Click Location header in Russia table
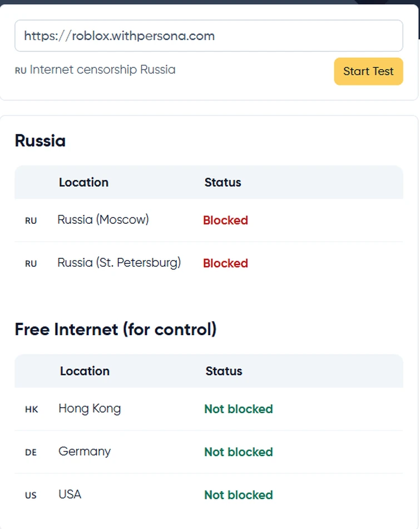The image size is (420, 529). tap(83, 183)
